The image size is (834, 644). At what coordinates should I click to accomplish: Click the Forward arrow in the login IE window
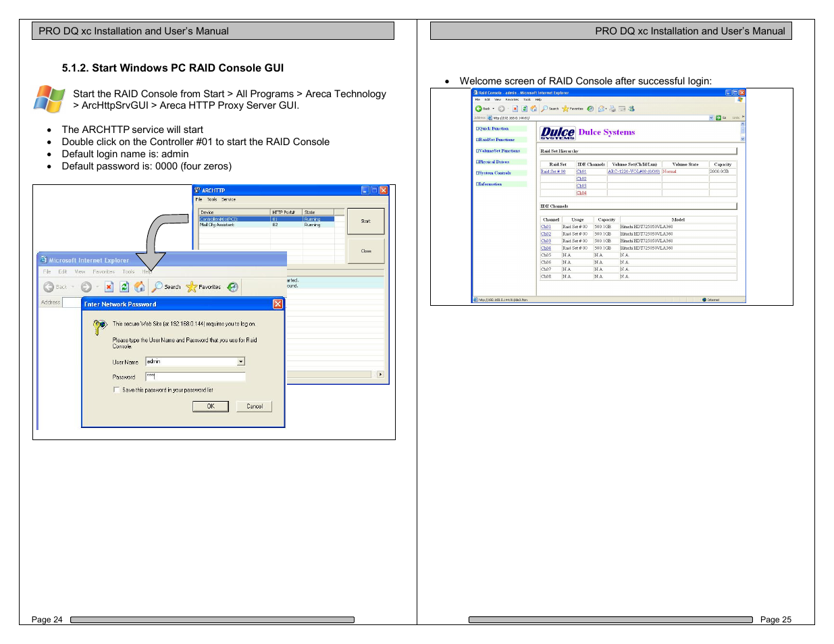click(86, 287)
